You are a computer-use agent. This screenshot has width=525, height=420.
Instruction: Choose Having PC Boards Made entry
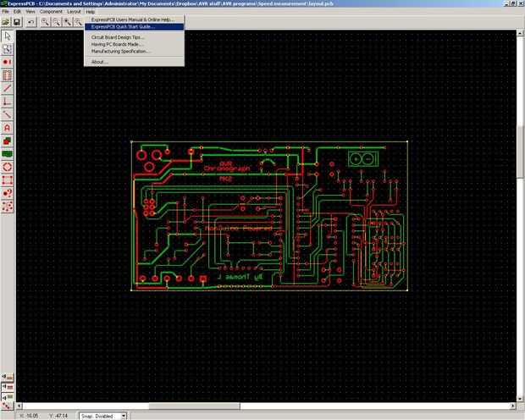pyautogui.click(x=134, y=44)
